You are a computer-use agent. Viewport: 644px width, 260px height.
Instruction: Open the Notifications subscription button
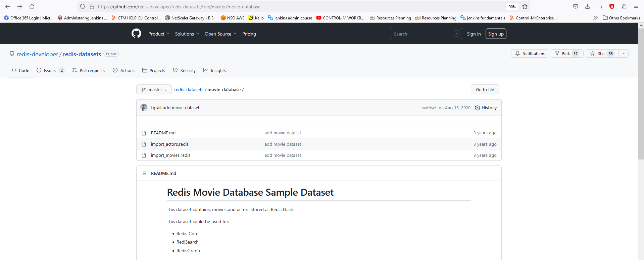tap(530, 54)
